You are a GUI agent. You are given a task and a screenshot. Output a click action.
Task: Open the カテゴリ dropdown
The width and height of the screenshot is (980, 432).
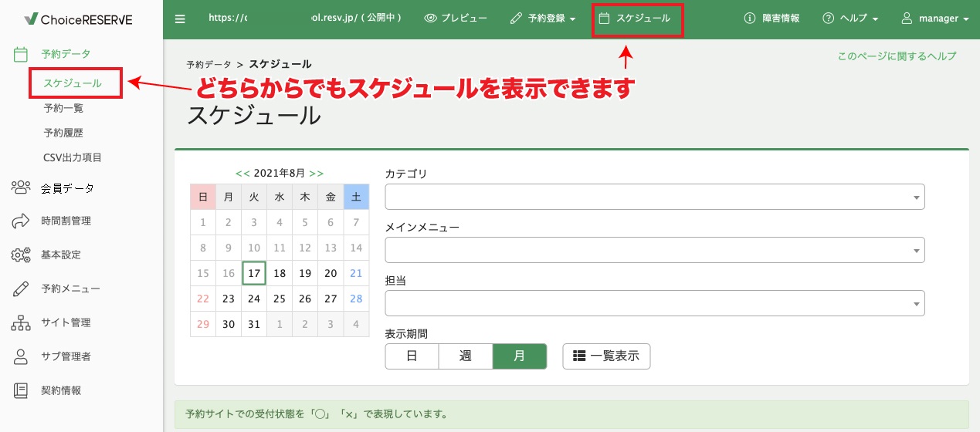coord(655,197)
